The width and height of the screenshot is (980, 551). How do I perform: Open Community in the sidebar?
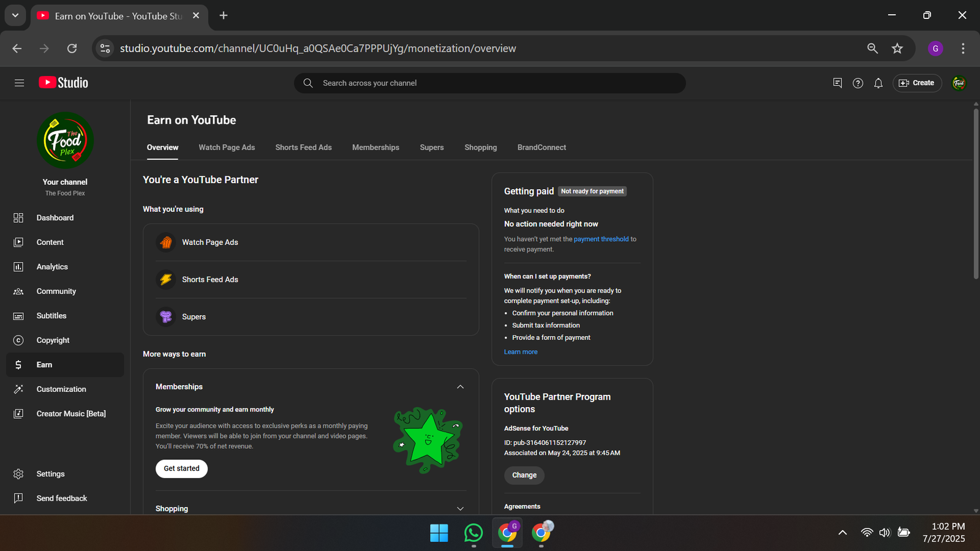coord(65,291)
